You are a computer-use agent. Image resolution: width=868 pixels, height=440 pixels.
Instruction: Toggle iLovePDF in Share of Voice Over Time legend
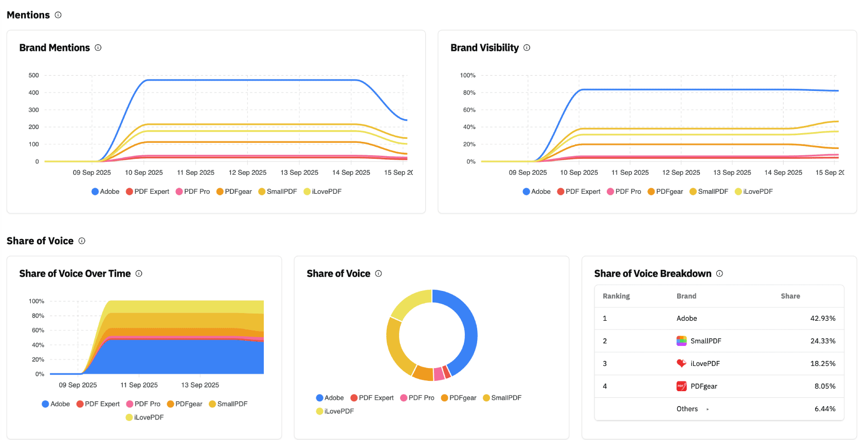pyautogui.click(x=144, y=417)
